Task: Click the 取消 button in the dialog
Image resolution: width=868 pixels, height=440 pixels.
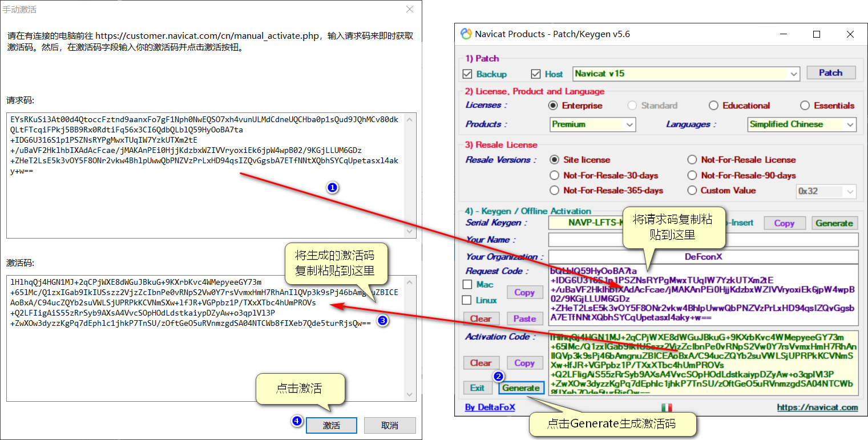Action: click(390, 425)
